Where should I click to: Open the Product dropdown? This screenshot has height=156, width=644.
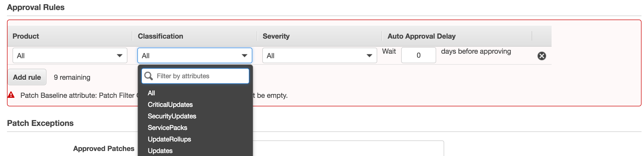tap(70, 55)
